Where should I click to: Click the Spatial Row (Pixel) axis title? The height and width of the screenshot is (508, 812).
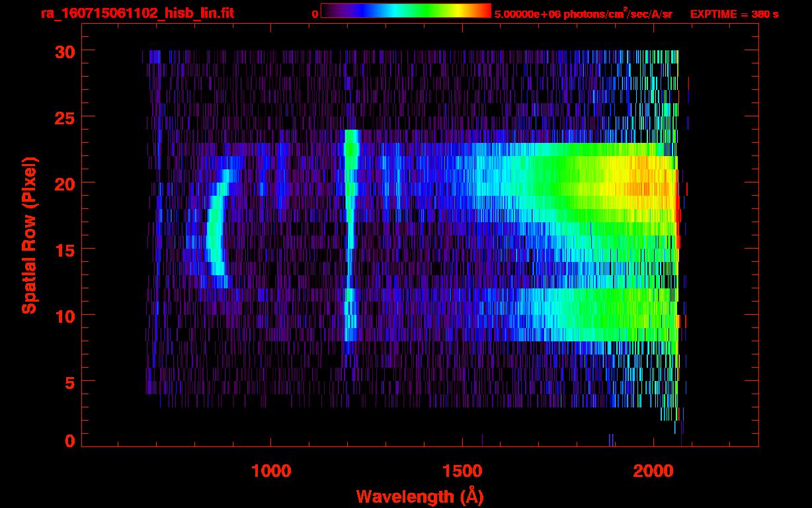28,235
